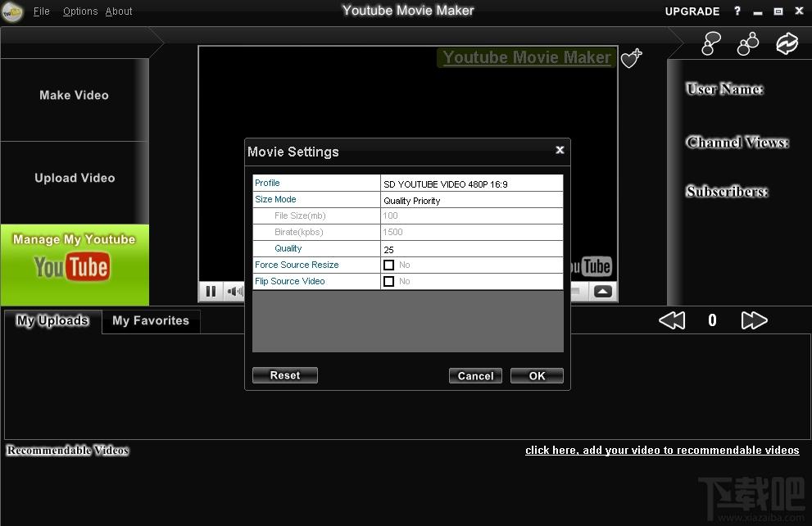Image resolution: width=812 pixels, height=526 pixels.
Task: Click the UPGRADE link
Action: pos(692,11)
